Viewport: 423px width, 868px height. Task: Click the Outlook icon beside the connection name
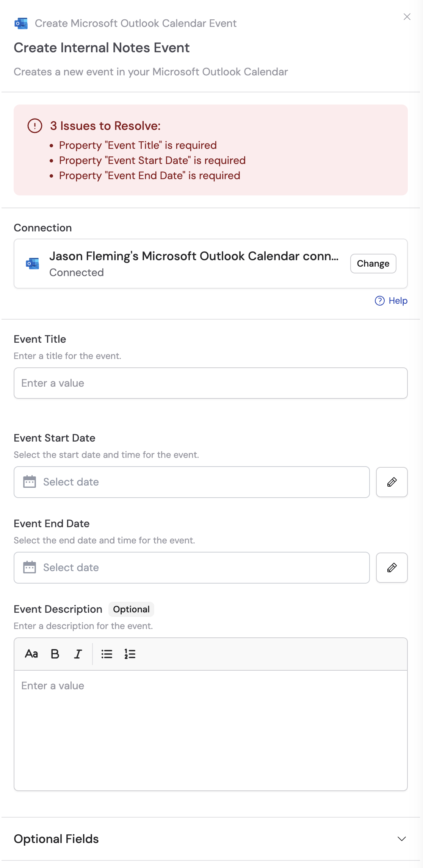click(32, 264)
